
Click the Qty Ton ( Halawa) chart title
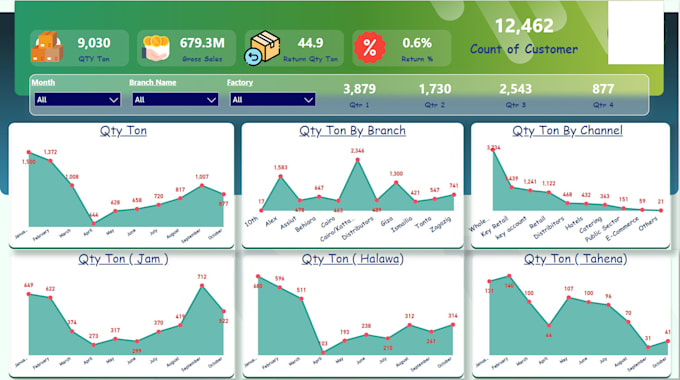coord(353,259)
